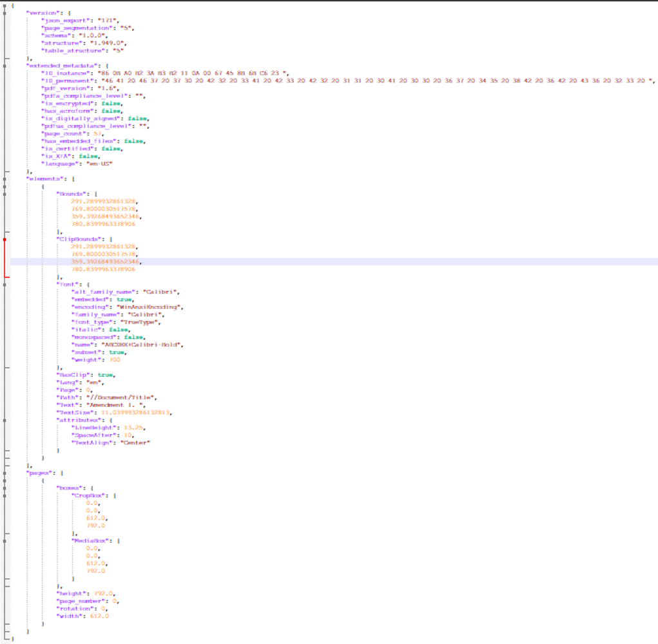Collapse the "boxes" object fold marker

(5, 488)
